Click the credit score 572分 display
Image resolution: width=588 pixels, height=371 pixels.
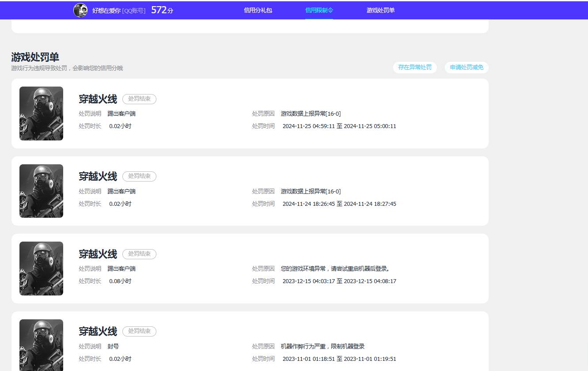coord(162,9)
